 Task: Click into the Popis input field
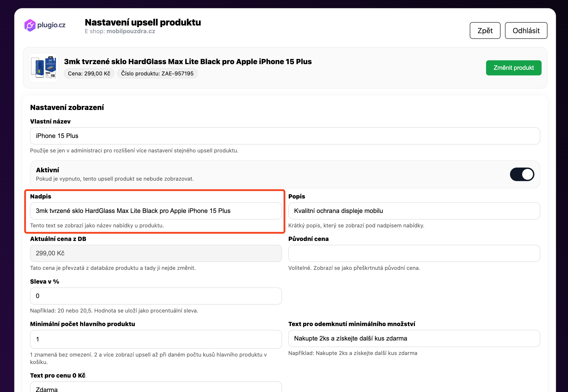[414, 211]
